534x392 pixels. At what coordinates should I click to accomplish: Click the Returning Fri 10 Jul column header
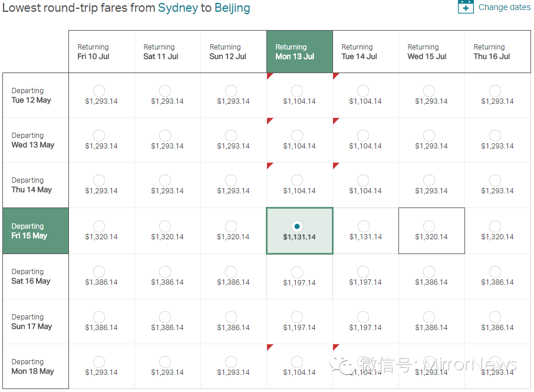(x=101, y=52)
